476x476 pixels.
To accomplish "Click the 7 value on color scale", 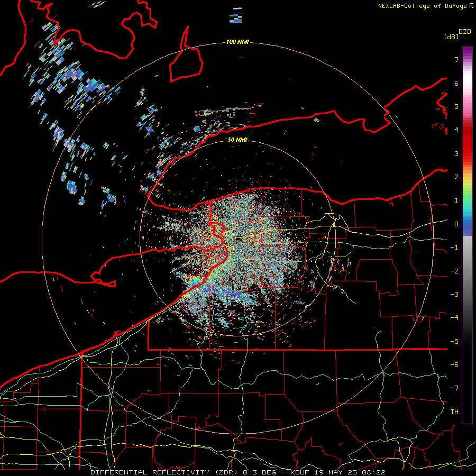I will click(x=456, y=59).
